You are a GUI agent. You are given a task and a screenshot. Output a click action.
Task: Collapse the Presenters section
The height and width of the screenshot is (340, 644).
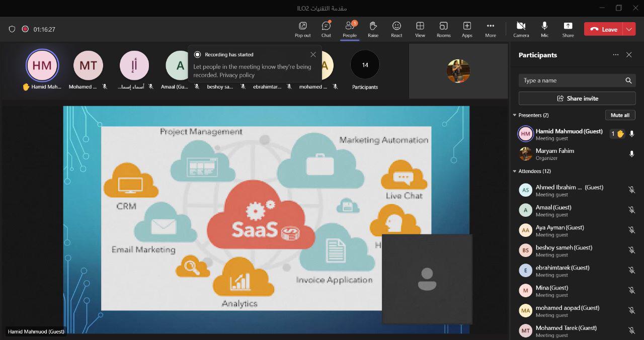tap(515, 115)
